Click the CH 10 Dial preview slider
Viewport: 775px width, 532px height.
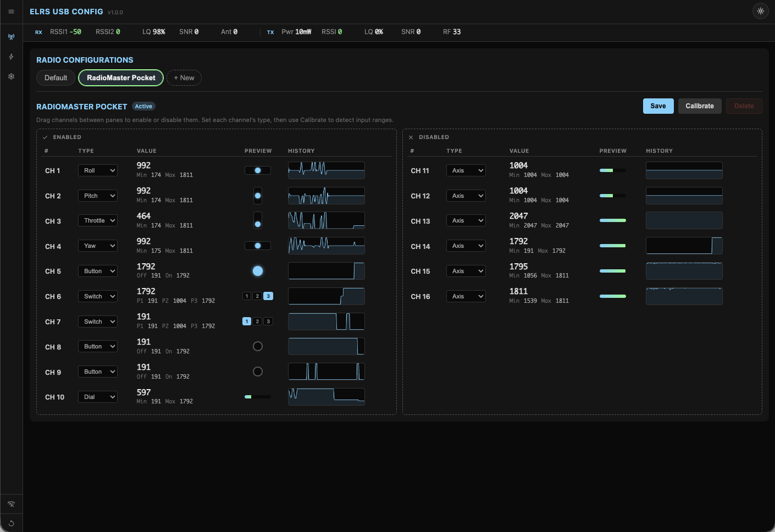258,396
